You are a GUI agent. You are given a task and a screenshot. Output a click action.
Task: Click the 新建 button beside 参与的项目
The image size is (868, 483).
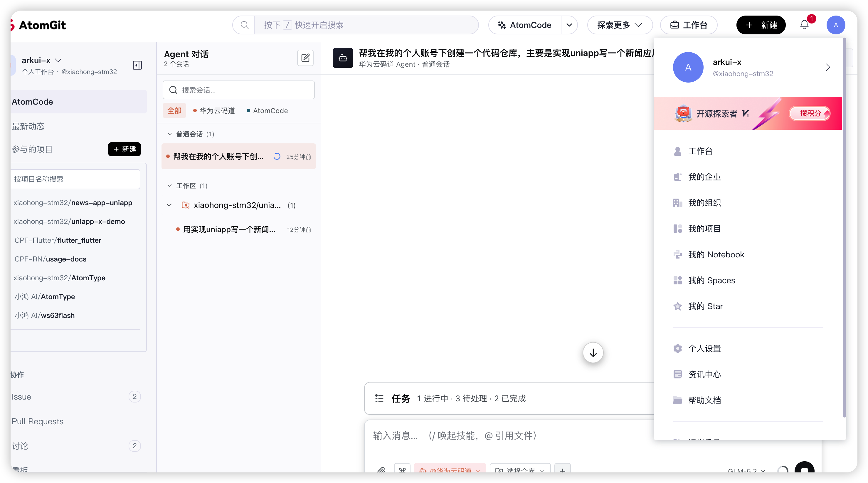tap(124, 149)
